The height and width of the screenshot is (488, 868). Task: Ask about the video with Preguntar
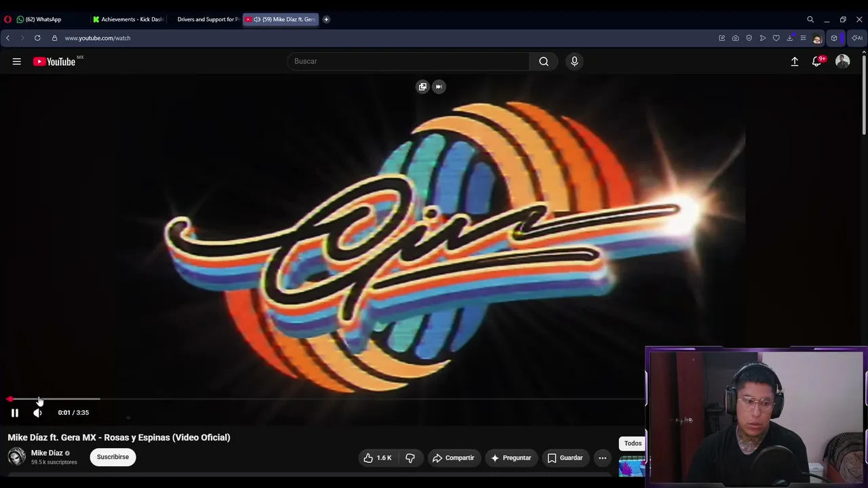point(511,458)
